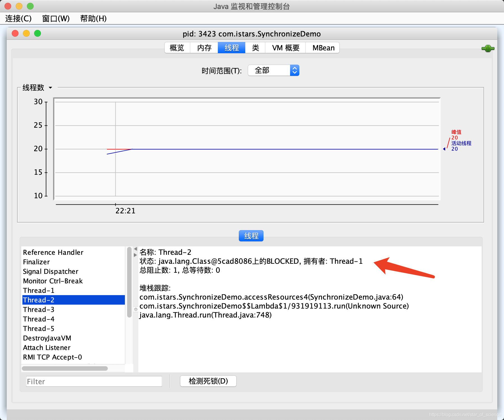Select Thread-3 in the thread list

click(x=73, y=309)
